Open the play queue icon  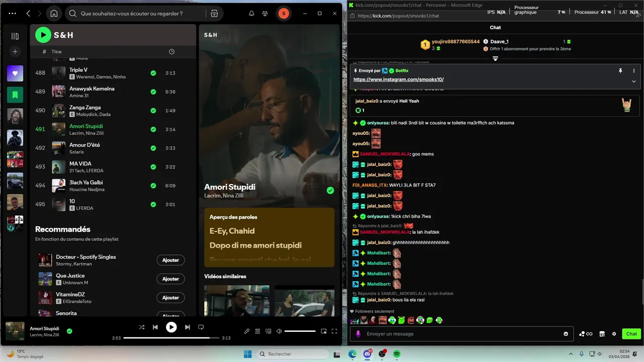(x=258, y=331)
